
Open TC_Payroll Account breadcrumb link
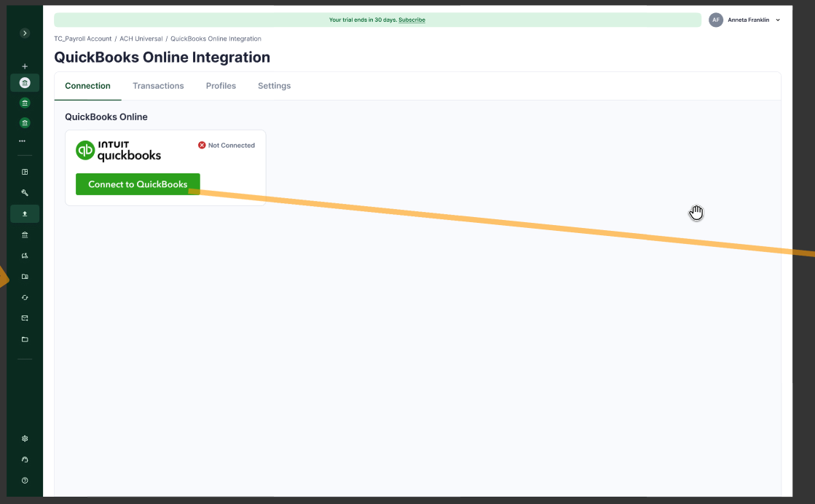coord(82,39)
